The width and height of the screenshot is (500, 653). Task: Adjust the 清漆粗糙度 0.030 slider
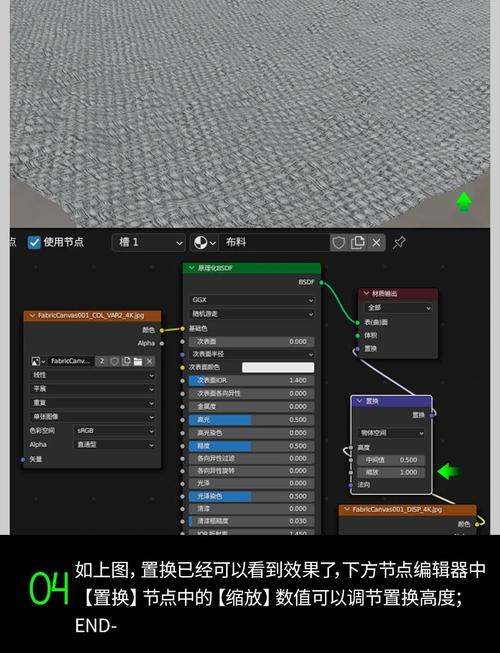251,521
